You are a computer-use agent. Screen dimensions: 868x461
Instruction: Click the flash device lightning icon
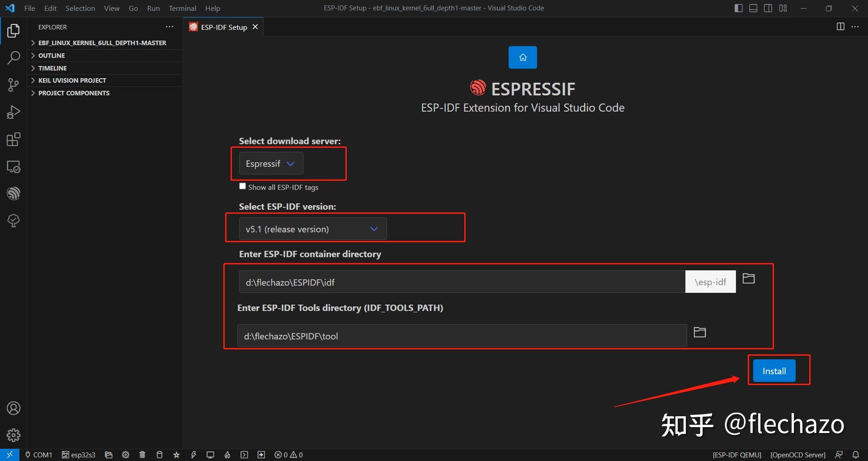pos(193,455)
